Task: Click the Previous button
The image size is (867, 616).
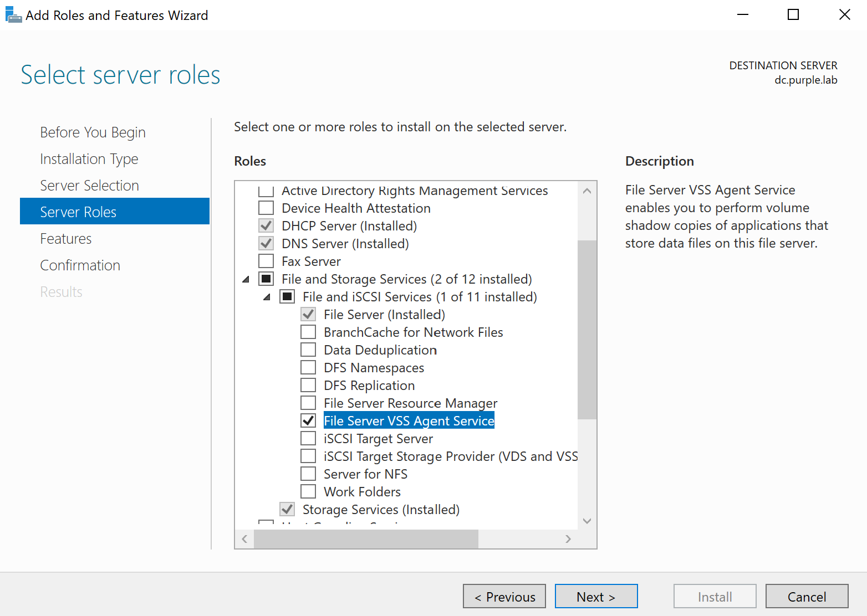Action: 504,597
